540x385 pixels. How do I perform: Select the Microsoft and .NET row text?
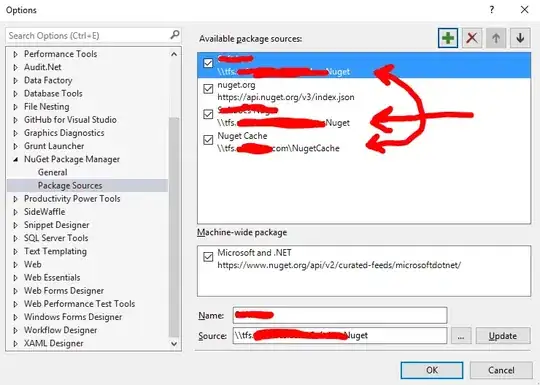click(254, 253)
